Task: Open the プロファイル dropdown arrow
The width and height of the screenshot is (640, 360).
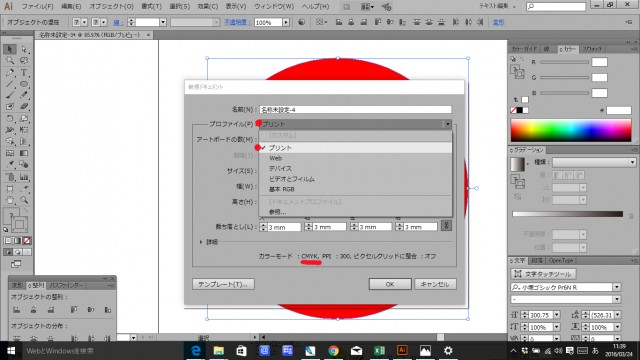Action: click(x=447, y=124)
